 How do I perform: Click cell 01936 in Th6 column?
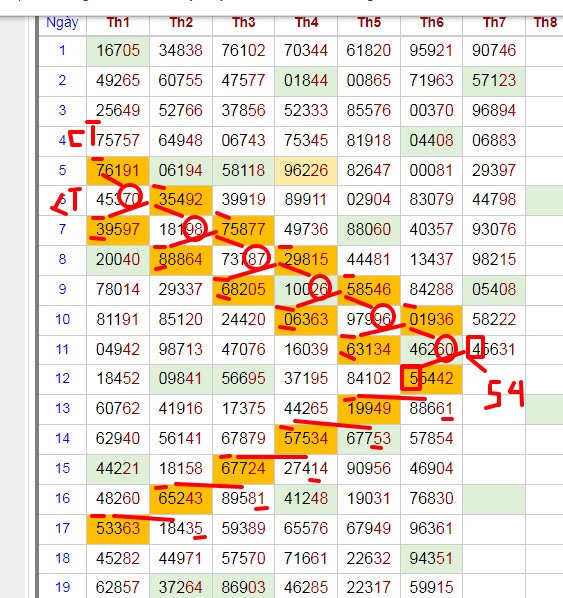click(431, 320)
